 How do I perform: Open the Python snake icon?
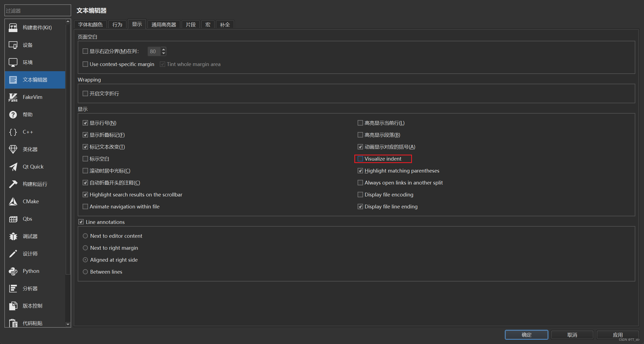pos(13,271)
